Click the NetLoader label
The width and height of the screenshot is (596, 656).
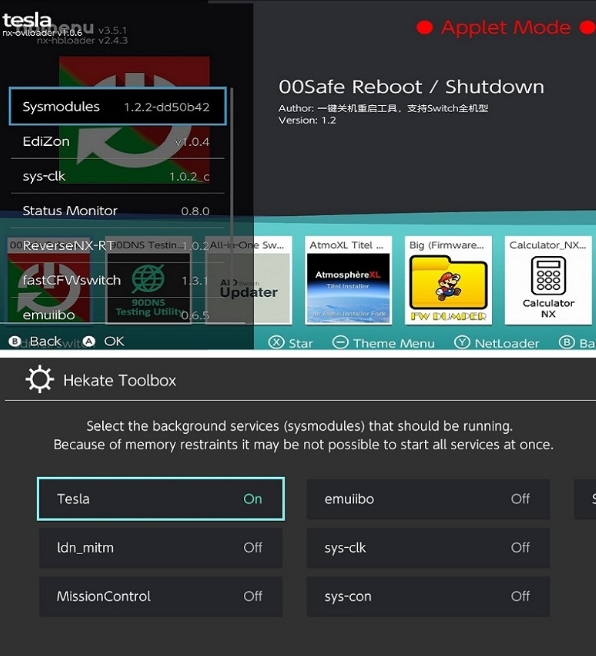click(506, 343)
